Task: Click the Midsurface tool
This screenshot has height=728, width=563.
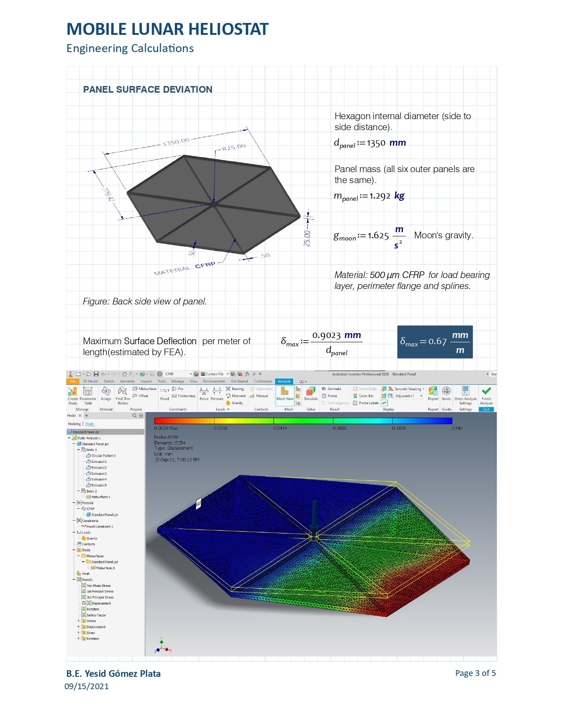Action: (144, 389)
